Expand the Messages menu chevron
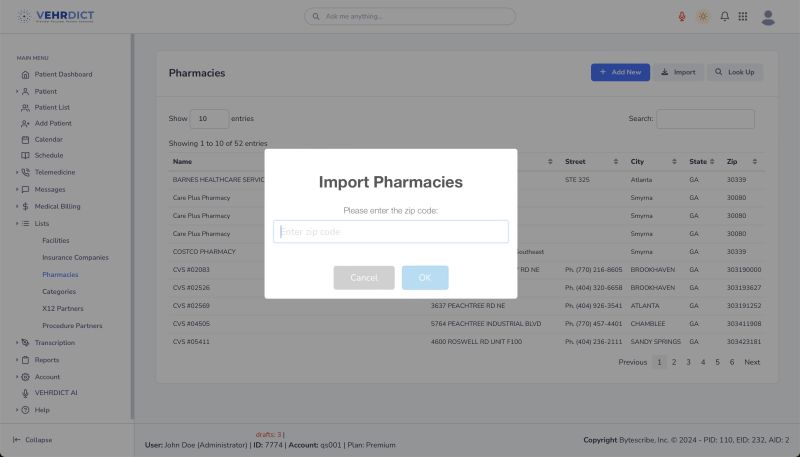 (17, 189)
